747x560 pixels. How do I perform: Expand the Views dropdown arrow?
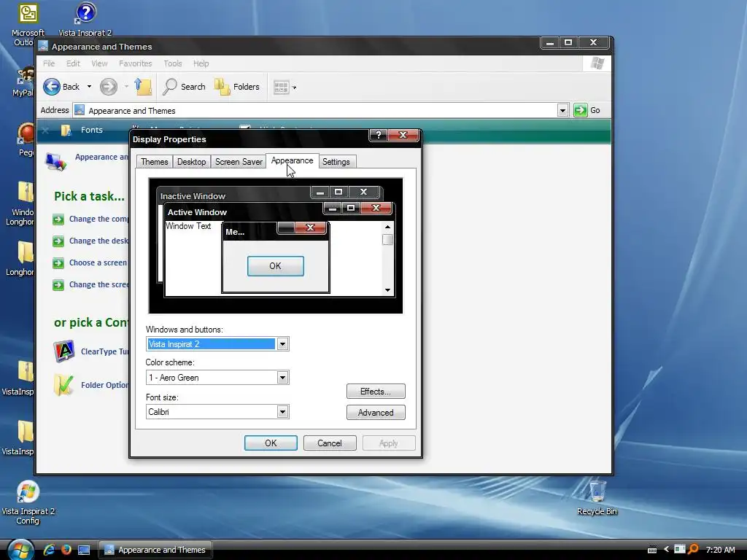pyautogui.click(x=295, y=87)
